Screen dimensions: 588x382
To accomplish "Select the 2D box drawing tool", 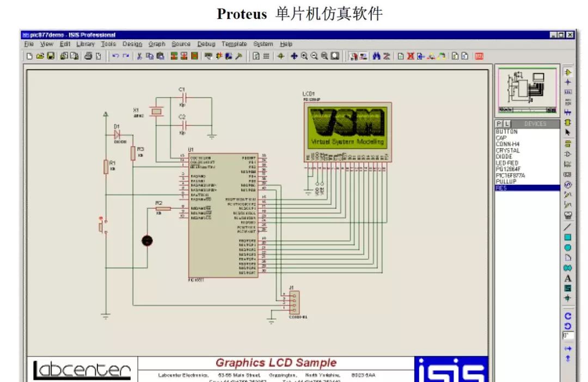I will tap(568, 237).
